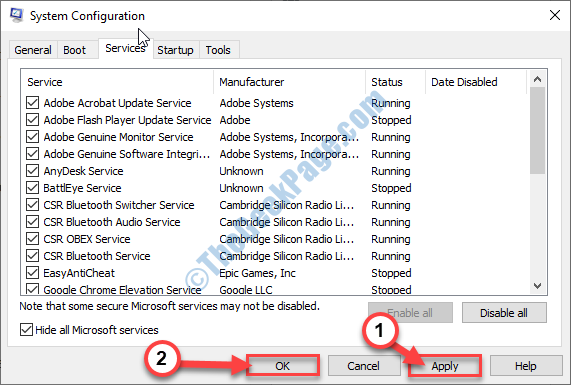Screen dimensions: 571x385
Task: Click 'Google LLC' manufacturer cell
Action: 246,290
